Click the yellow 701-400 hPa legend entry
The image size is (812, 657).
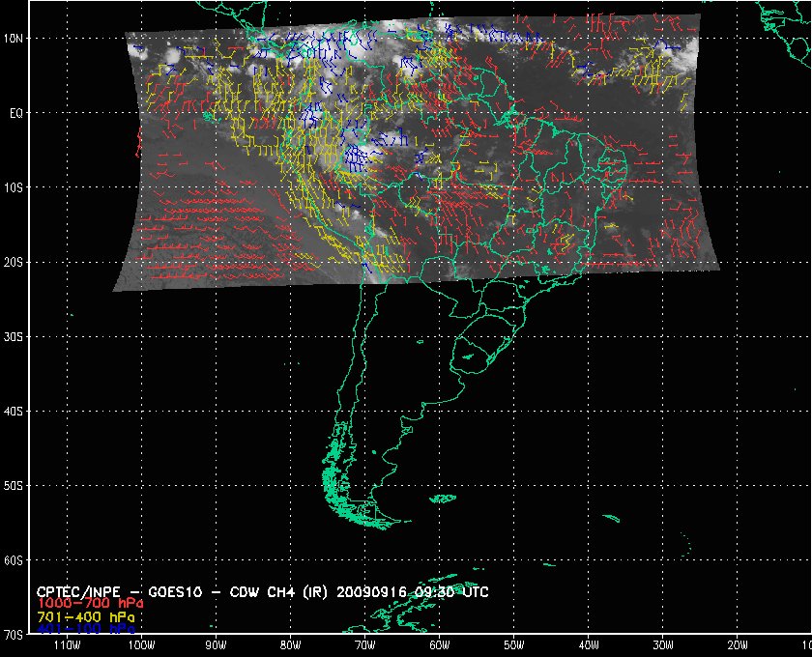click(86, 617)
